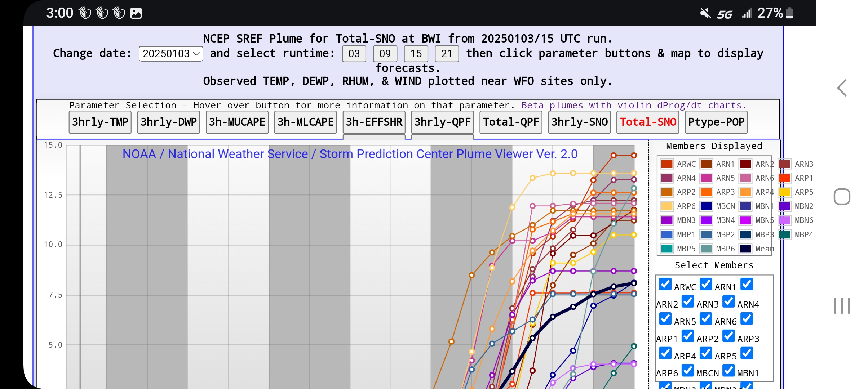The image size is (868, 389).
Task: Choose the 3h-EFFSHR parameter
Action: [374, 122]
